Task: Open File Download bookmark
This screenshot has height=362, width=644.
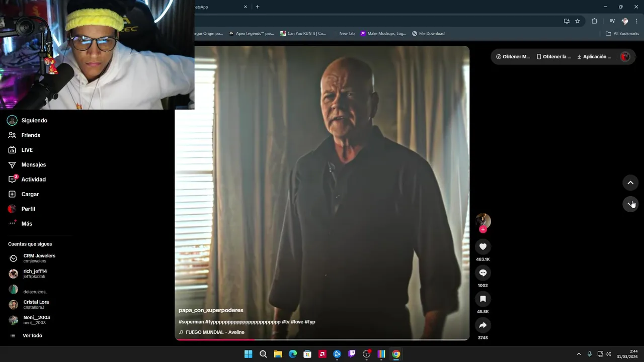Action: (428, 34)
